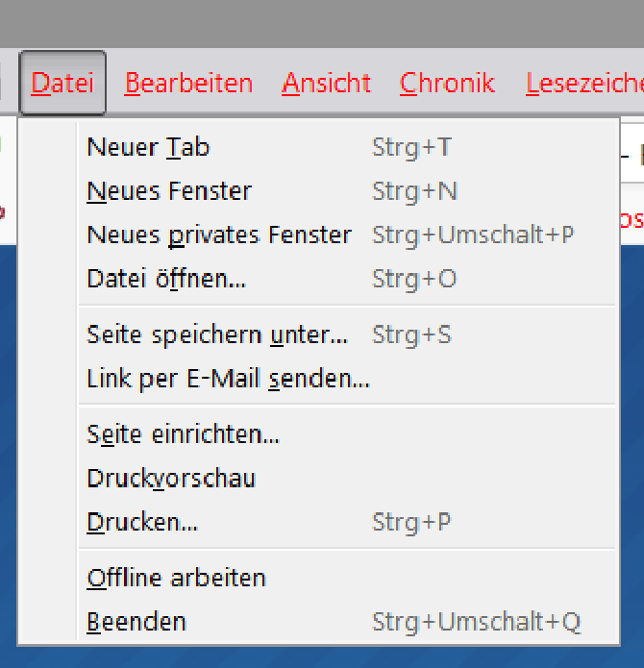Open the Bearbeiten menu

188,84
